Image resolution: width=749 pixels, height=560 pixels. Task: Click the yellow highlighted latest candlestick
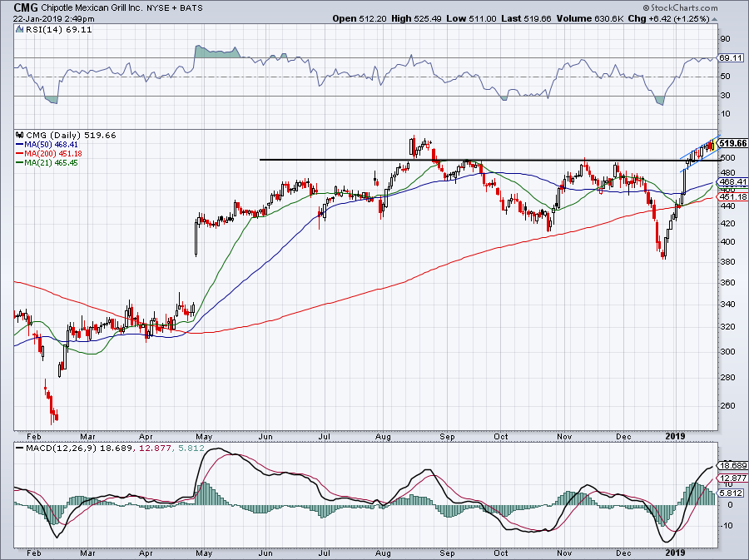(712, 145)
